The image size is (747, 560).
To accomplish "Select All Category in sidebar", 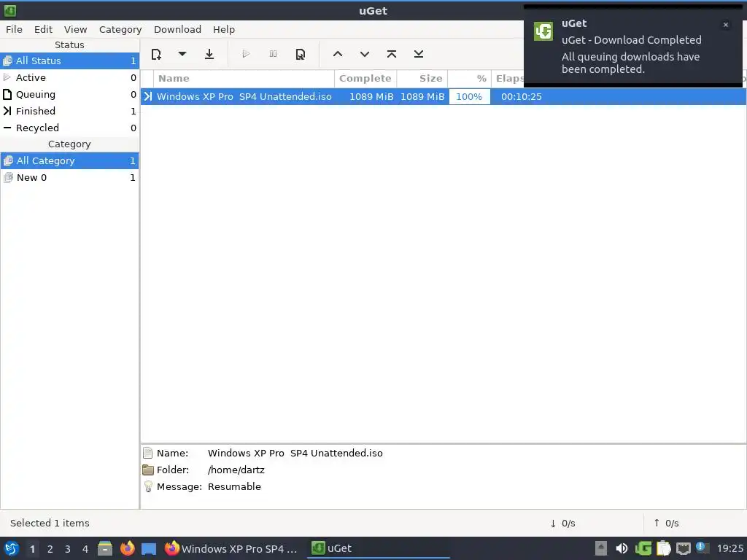I will [x=69, y=161].
